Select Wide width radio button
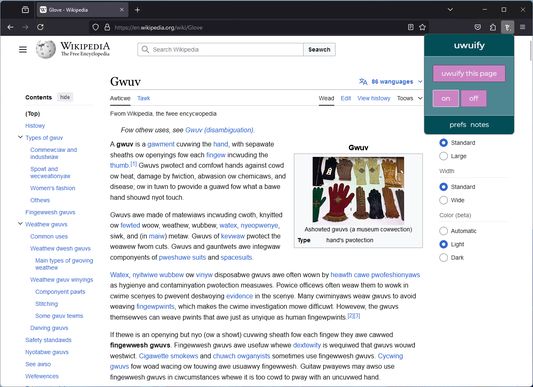This screenshot has height=387, width=533. (x=443, y=200)
